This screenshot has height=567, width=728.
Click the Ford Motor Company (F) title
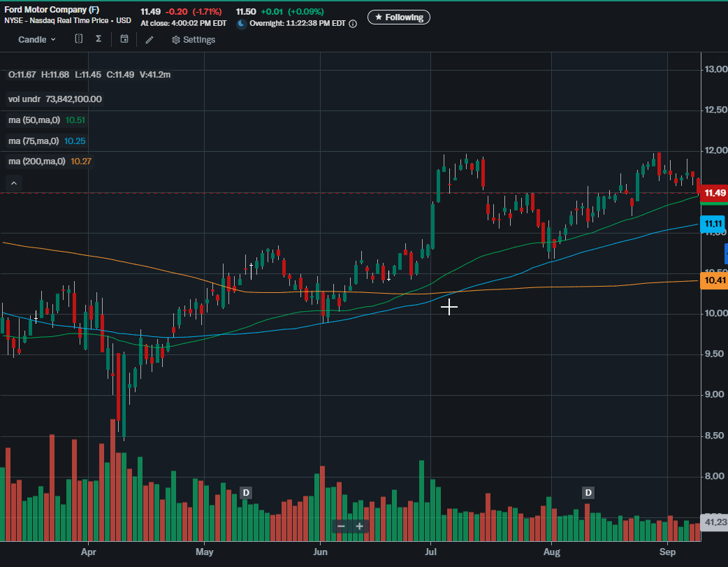(52, 10)
